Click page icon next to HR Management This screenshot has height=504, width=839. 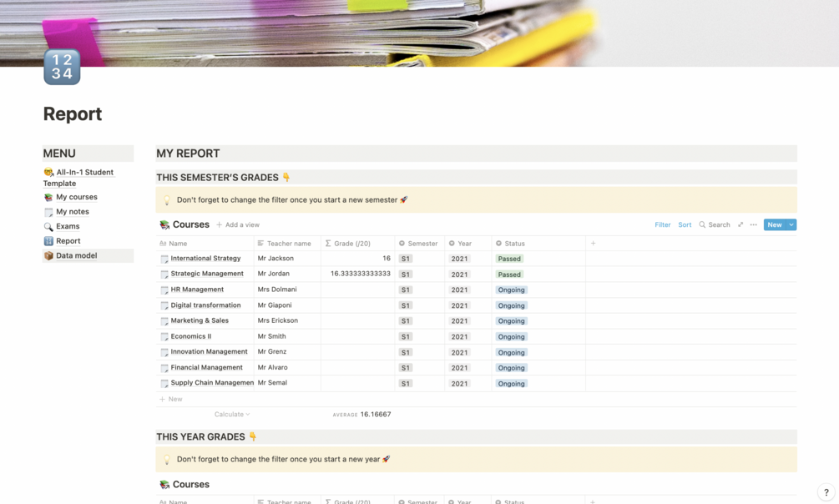[x=164, y=290]
